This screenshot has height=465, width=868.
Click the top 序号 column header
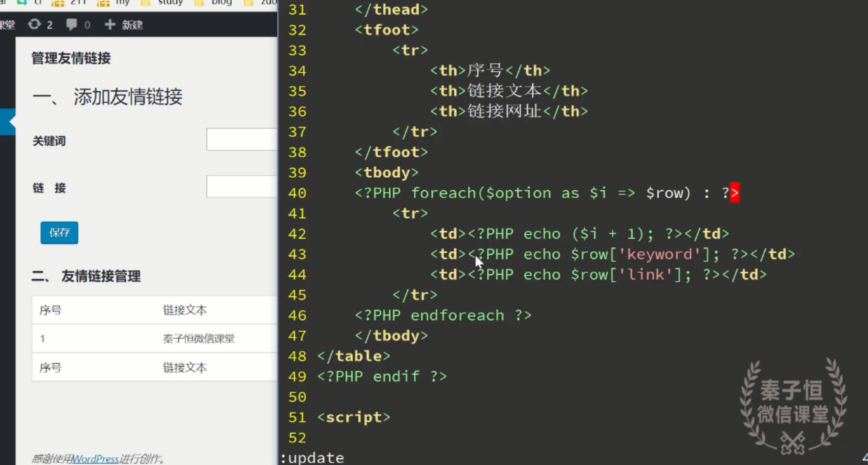pyautogui.click(x=50, y=310)
